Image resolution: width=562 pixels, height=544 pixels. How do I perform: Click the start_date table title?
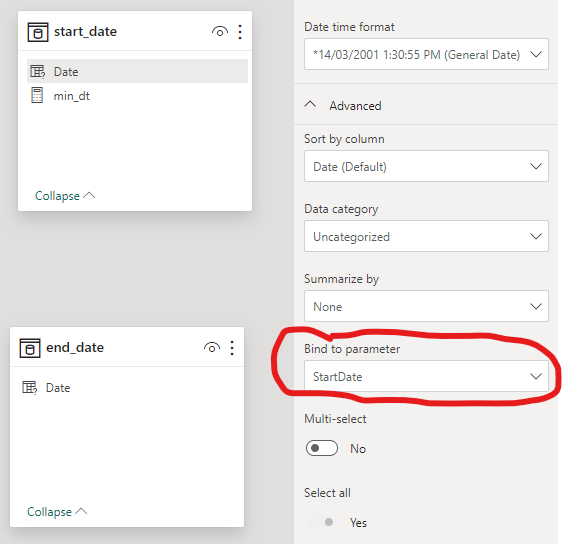85,32
